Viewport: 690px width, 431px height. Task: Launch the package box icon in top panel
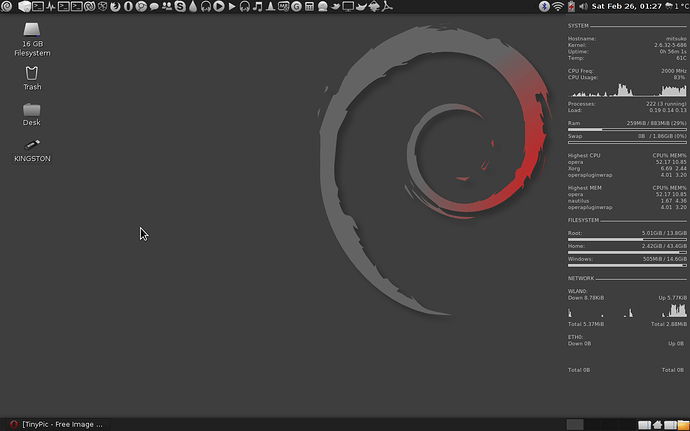pyautogui.click(x=25, y=6)
